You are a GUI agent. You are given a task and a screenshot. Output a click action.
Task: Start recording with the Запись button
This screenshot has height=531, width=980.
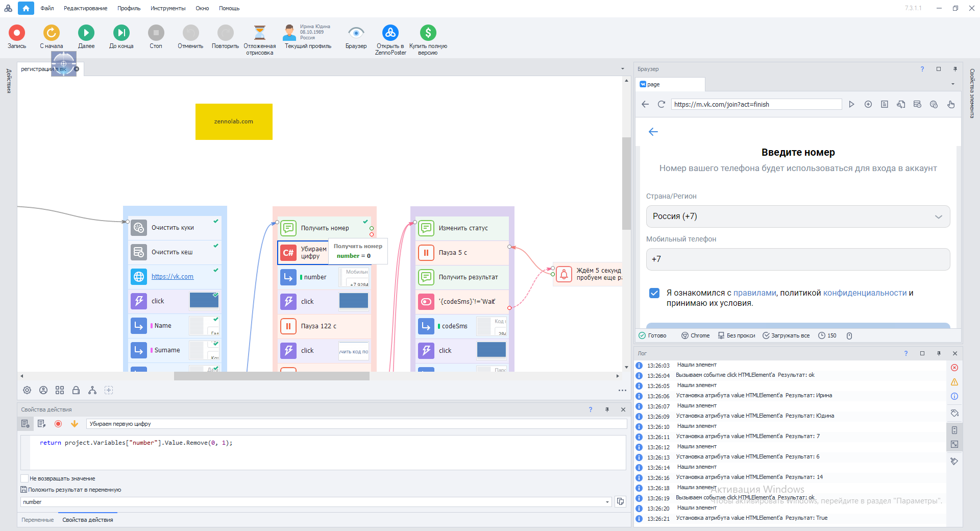pyautogui.click(x=17, y=33)
